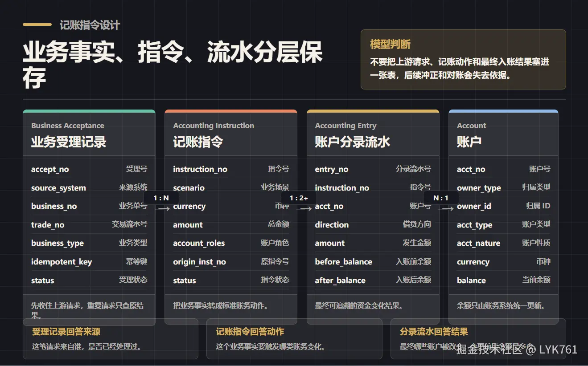Click the 受理记录回答来源 heading
The image size is (588, 366).
[66, 332]
